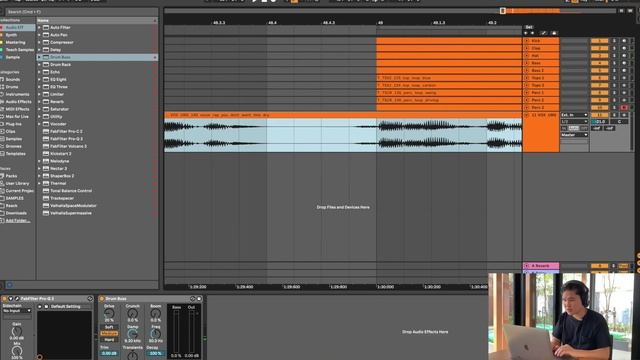Arm the Perc 3 track record button

coord(624,107)
